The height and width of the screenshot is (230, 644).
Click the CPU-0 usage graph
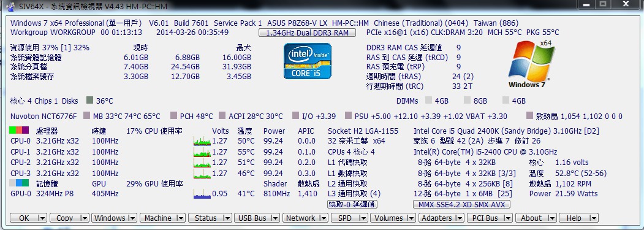pos(202,141)
